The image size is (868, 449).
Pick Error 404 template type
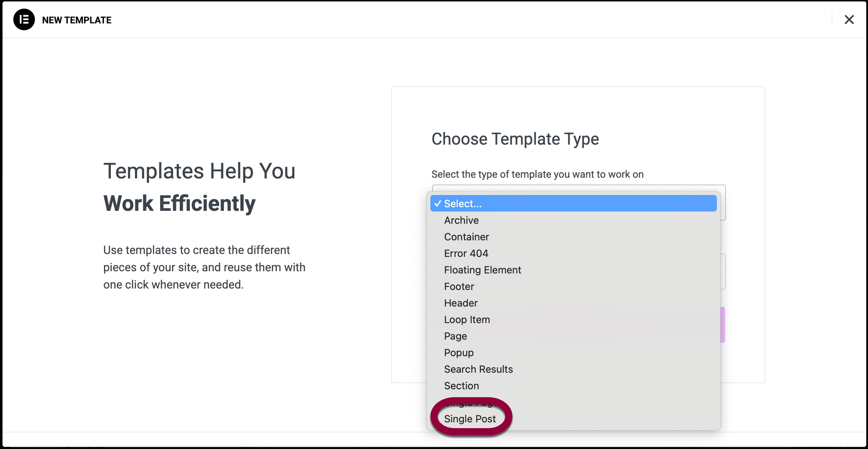pyautogui.click(x=466, y=253)
